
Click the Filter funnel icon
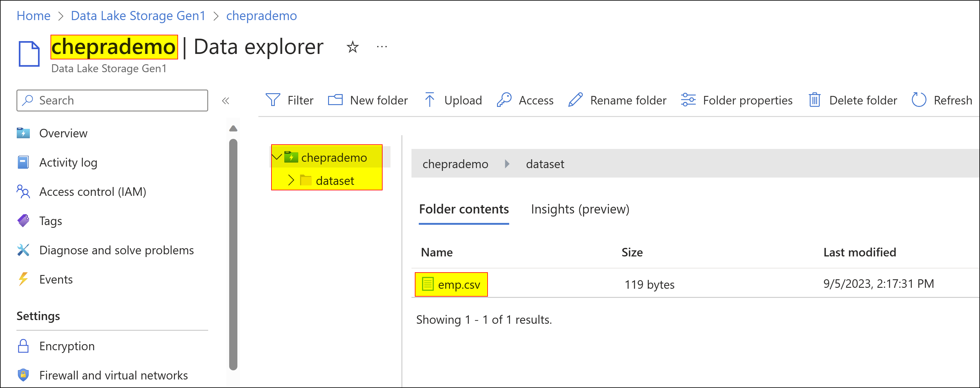[x=272, y=100]
